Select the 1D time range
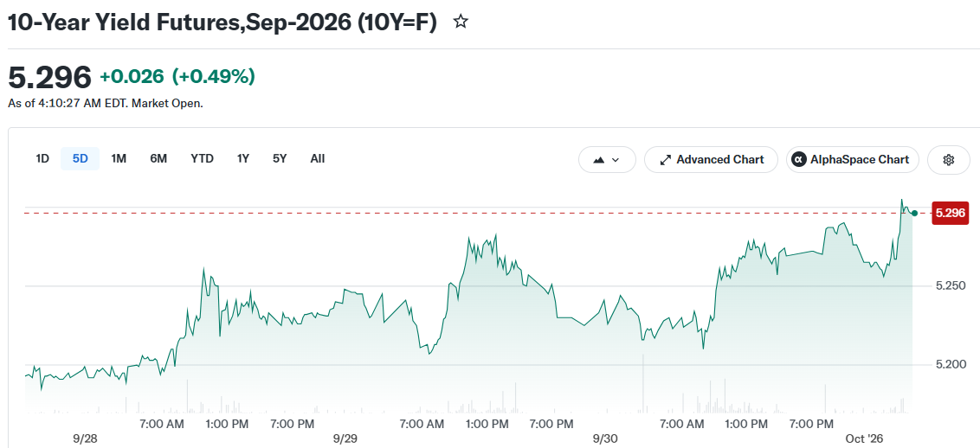 [42, 158]
